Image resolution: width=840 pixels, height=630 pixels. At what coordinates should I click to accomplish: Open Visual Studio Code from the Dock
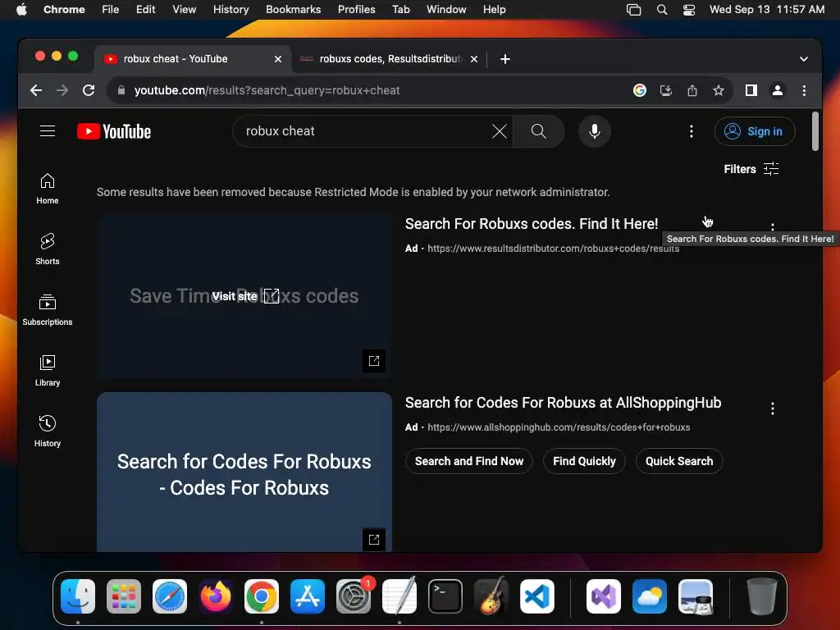click(x=537, y=596)
